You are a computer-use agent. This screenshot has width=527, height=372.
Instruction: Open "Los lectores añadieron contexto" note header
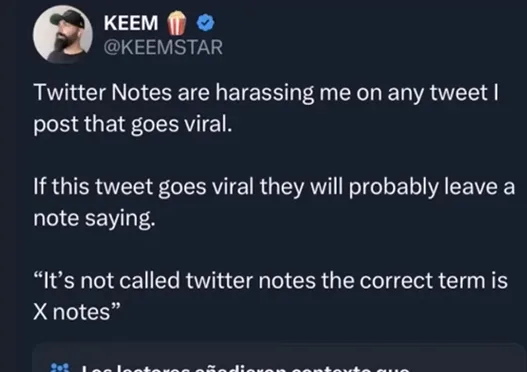(245, 369)
